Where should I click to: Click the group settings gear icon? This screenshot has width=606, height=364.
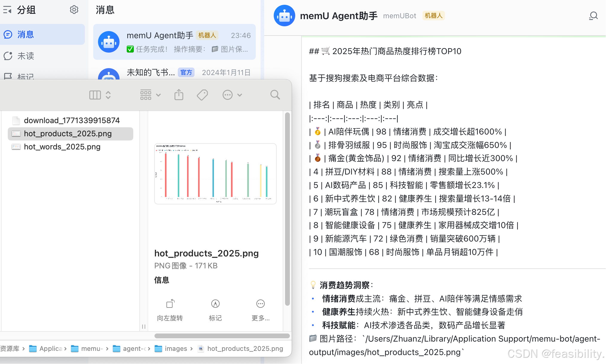(74, 10)
